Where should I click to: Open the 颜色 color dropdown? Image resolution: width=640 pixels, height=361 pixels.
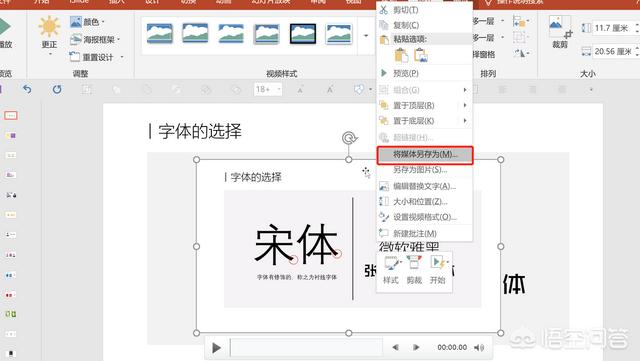coord(87,22)
